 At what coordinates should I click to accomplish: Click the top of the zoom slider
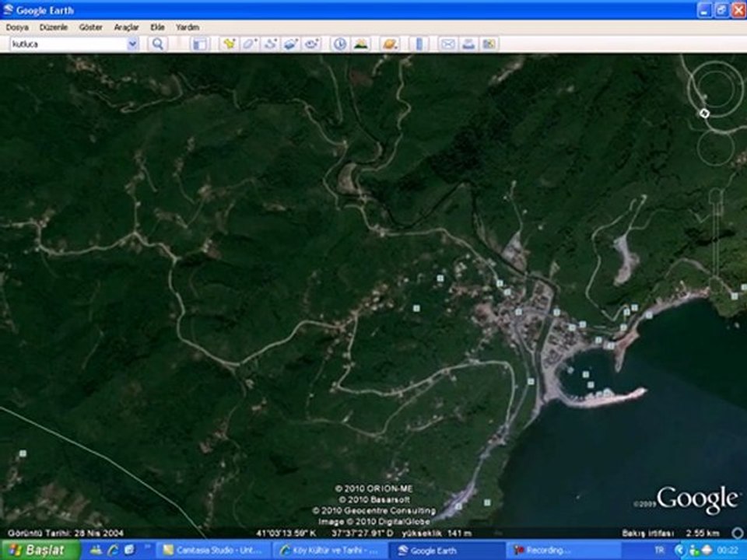coord(716,195)
